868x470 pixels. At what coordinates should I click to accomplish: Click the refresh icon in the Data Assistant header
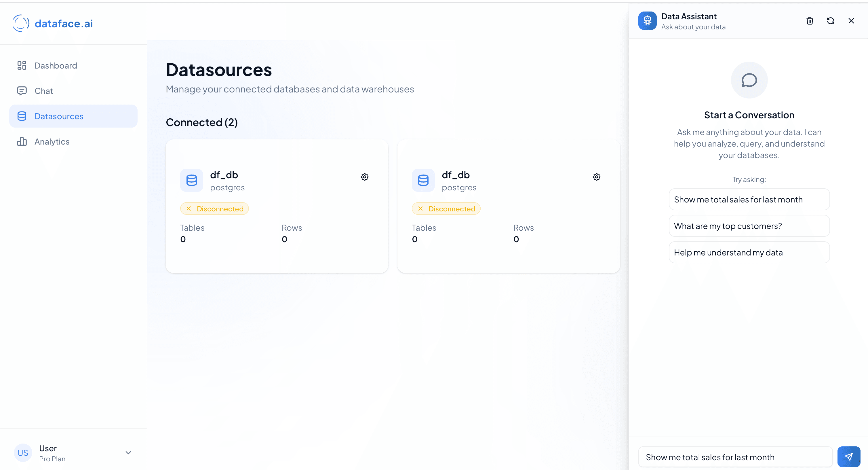tap(830, 21)
